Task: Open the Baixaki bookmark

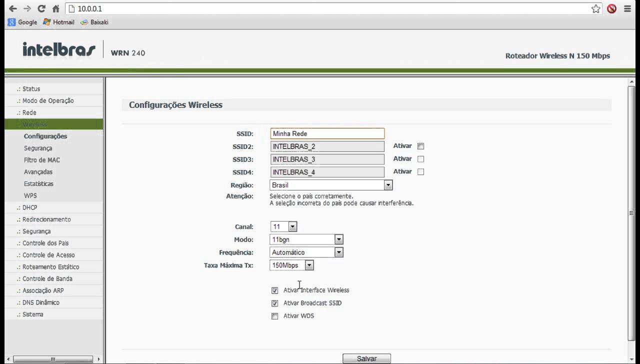Action: click(x=94, y=22)
